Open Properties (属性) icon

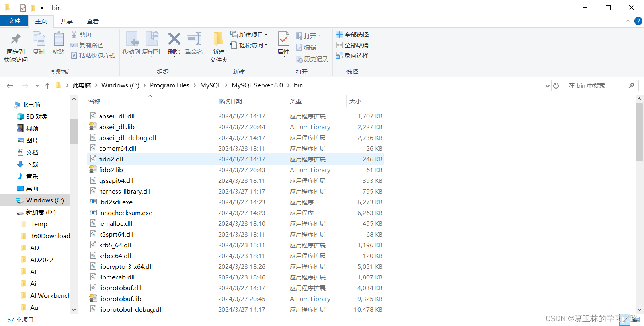(283, 39)
